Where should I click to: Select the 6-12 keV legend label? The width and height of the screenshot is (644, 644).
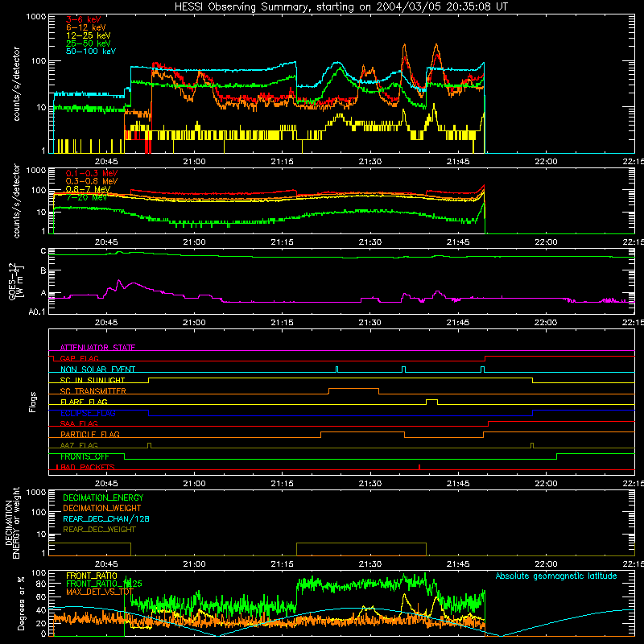tap(86, 27)
